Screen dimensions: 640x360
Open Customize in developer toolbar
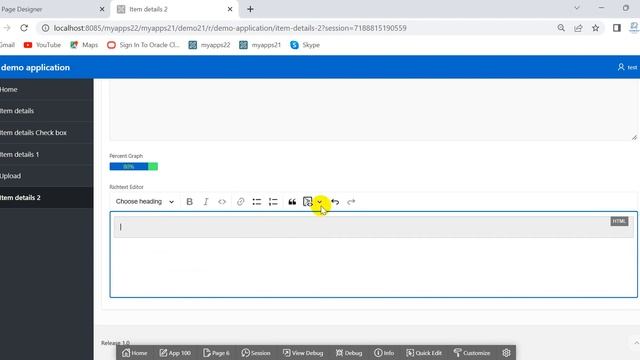(x=472, y=353)
